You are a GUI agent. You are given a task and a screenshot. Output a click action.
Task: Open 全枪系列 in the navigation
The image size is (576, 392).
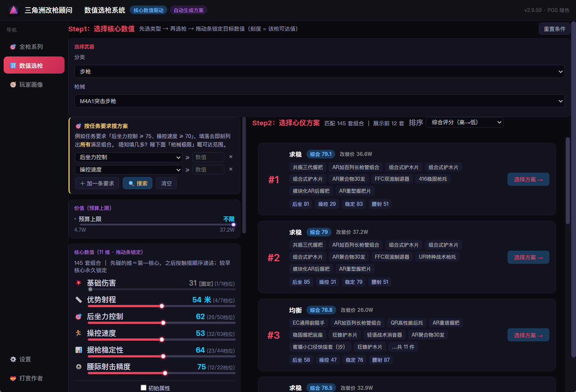(34, 47)
